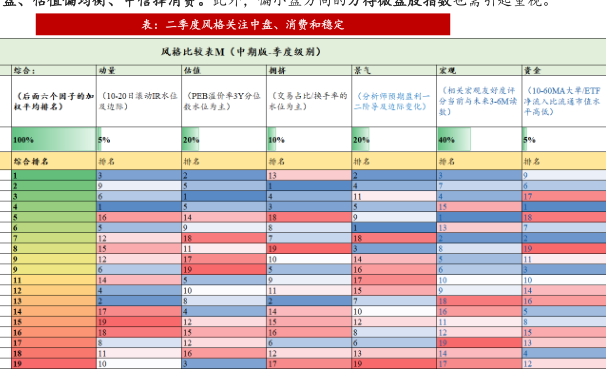Viewport: 606px width, 369px height.
Task: Select the 综合 column header cell
Action: (54, 70)
